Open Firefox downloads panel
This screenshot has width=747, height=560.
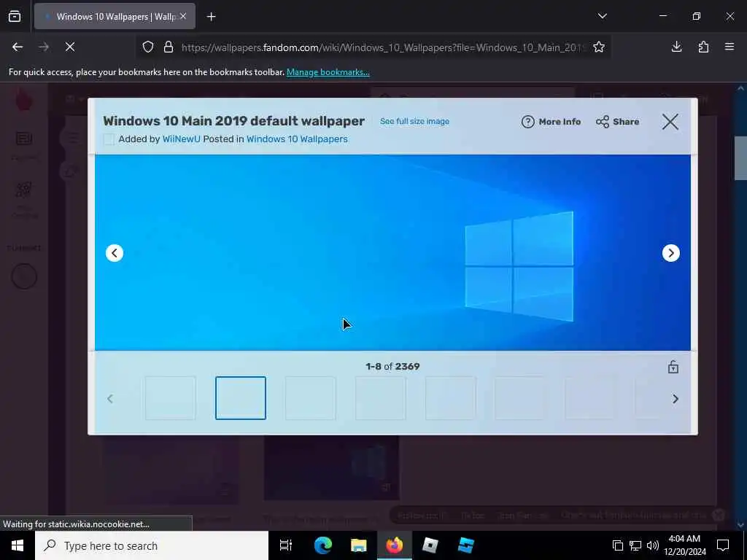[676, 47]
